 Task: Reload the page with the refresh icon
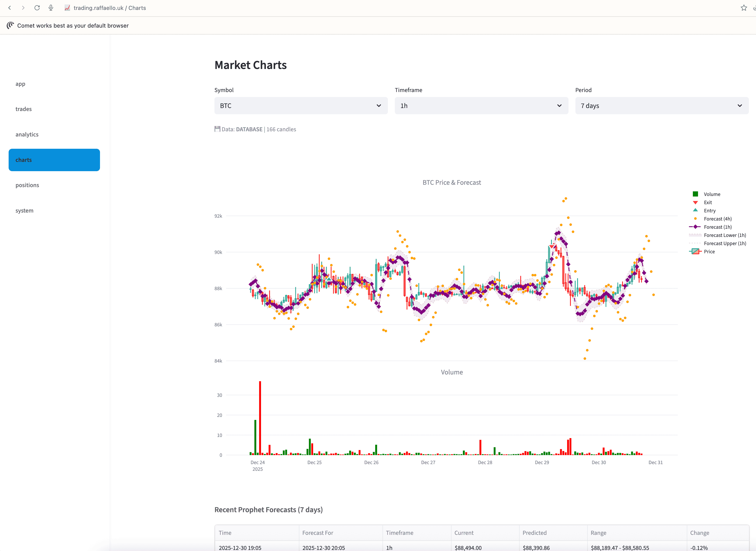(x=37, y=8)
